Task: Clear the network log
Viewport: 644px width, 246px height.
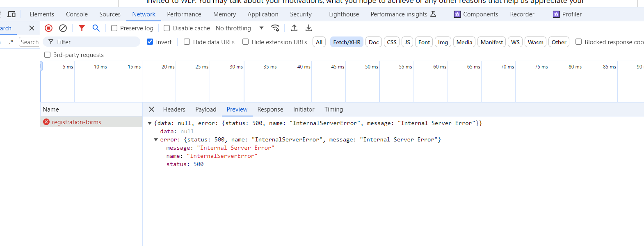Action: (63, 28)
